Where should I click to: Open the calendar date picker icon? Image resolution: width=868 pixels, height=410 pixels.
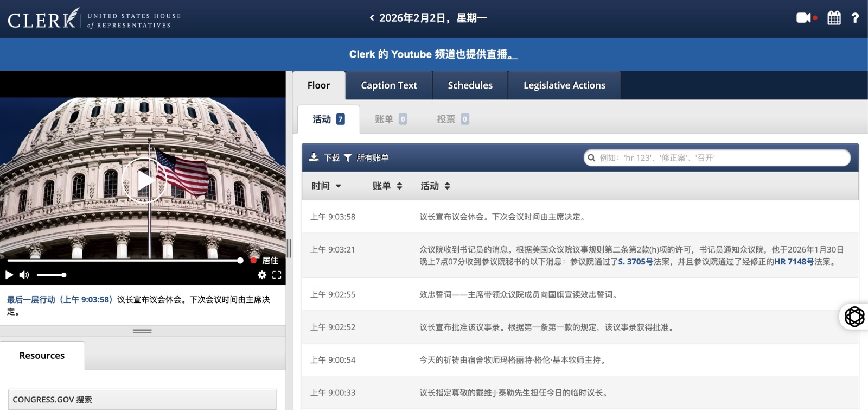tap(834, 18)
